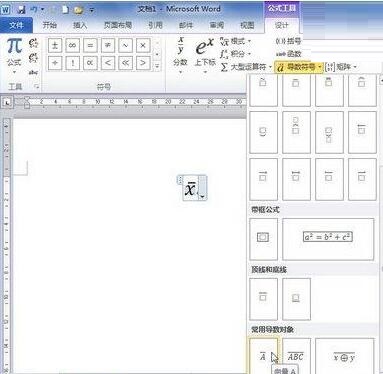This screenshot has height=374, width=383.
Task: Switch to the 开始 ribbon tab
Action: 50,25
